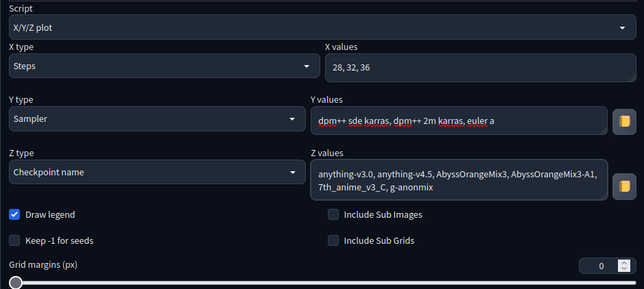This screenshot has width=644, height=289.
Task: Click the Z values checkpoint list field
Action: (x=460, y=179)
